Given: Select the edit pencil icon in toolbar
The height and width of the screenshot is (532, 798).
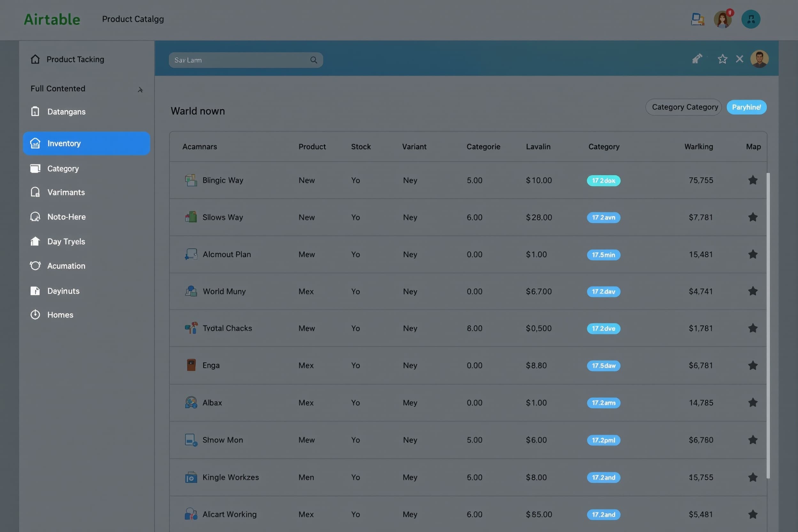Looking at the screenshot, I should point(697,59).
